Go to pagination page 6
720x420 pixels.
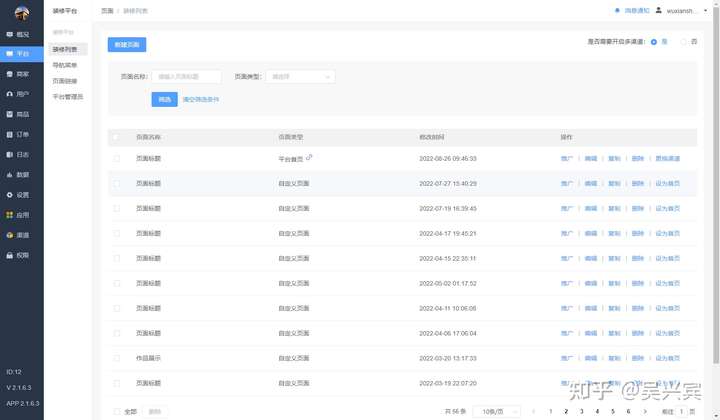[x=628, y=411]
